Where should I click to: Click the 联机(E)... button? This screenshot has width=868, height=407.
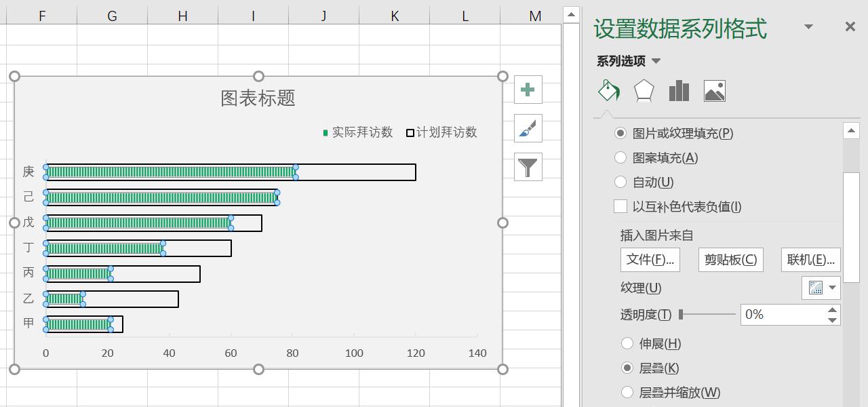[x=811, y=260]
